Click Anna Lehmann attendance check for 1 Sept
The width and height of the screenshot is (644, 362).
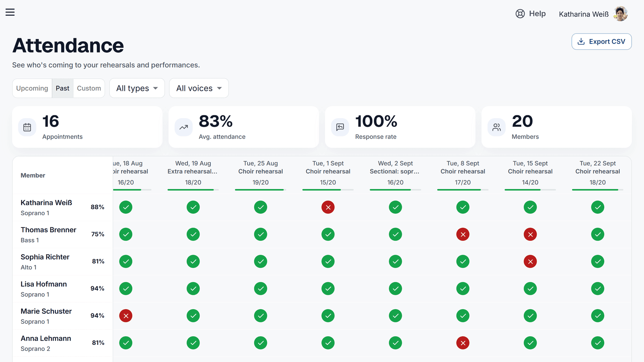coord(328,343)
